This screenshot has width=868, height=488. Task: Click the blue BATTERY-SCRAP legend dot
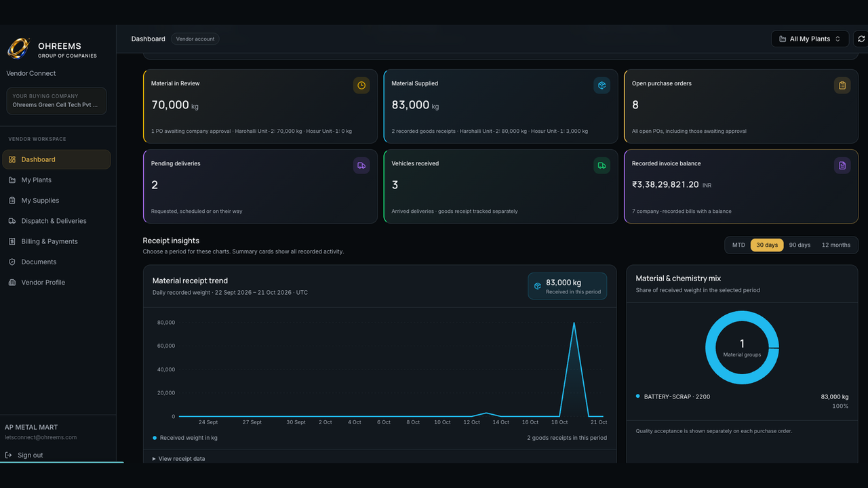point(638,396)
